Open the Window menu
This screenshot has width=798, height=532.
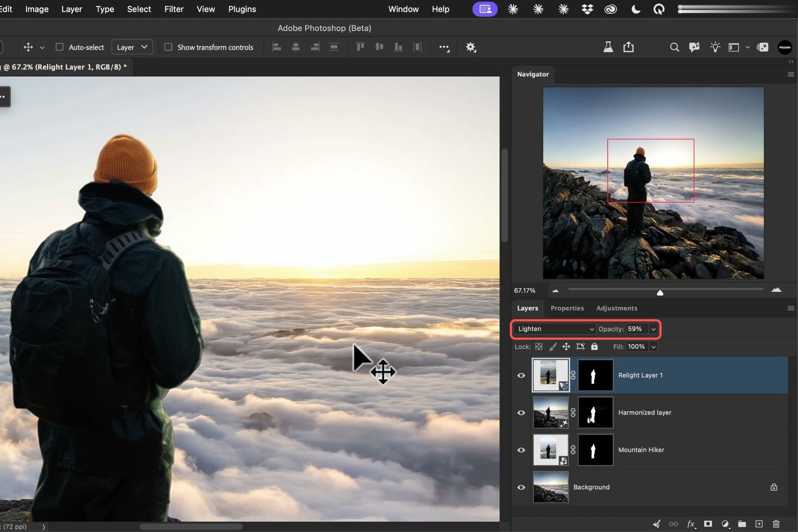[x=403, y=9]
